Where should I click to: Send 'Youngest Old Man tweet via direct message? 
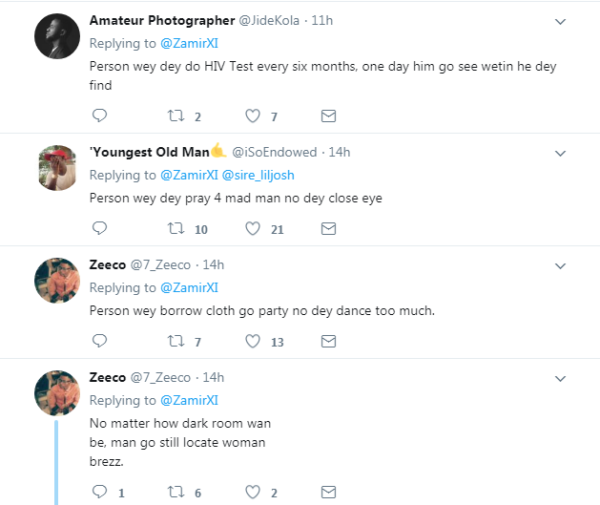[327, 229]
